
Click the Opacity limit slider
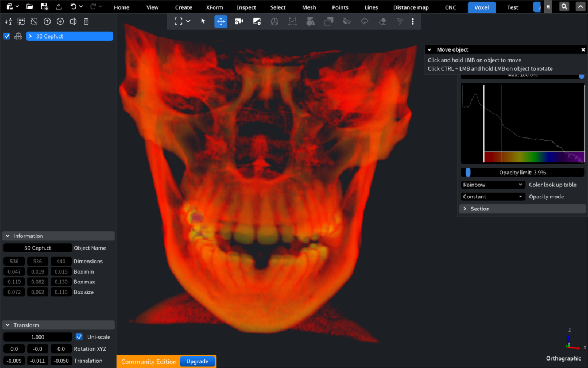click(x=523, y=172)
